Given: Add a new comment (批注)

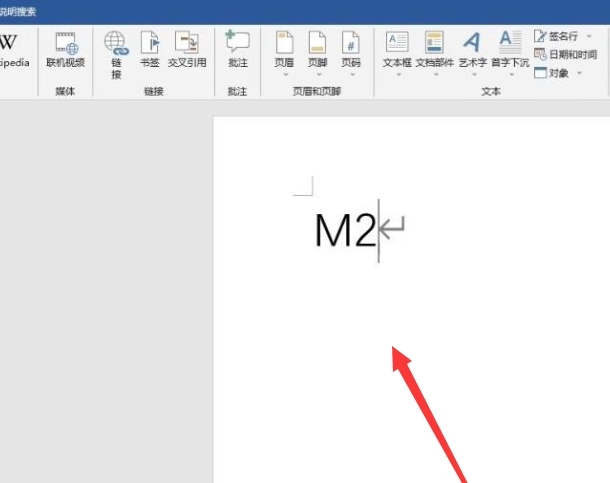Looking at the screenshot, I should tap(237, 50).
